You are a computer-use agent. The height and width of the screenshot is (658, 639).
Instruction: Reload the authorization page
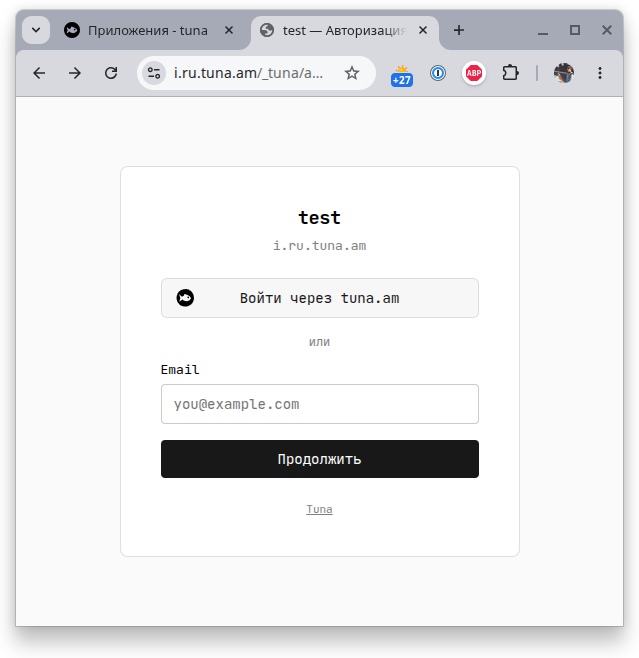click(x=111, y=73)
